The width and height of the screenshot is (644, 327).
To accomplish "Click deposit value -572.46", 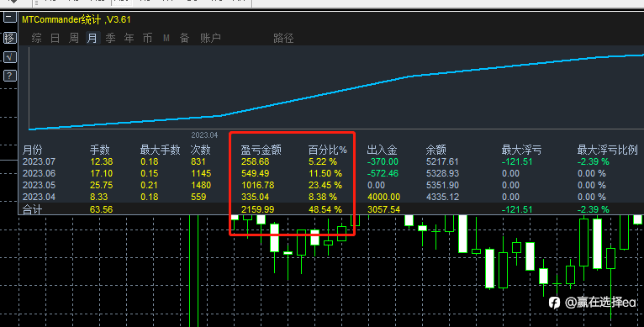I will [383, 173].
